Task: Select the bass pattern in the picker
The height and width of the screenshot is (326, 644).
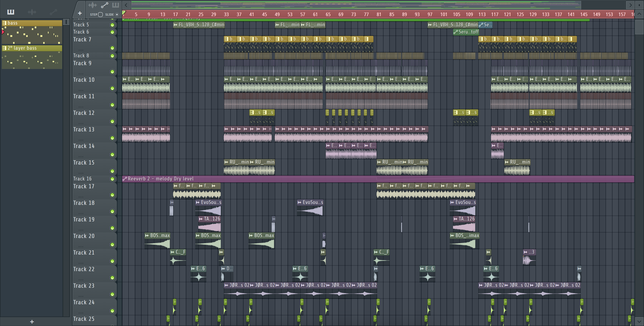Action: (x=32, y=32)
